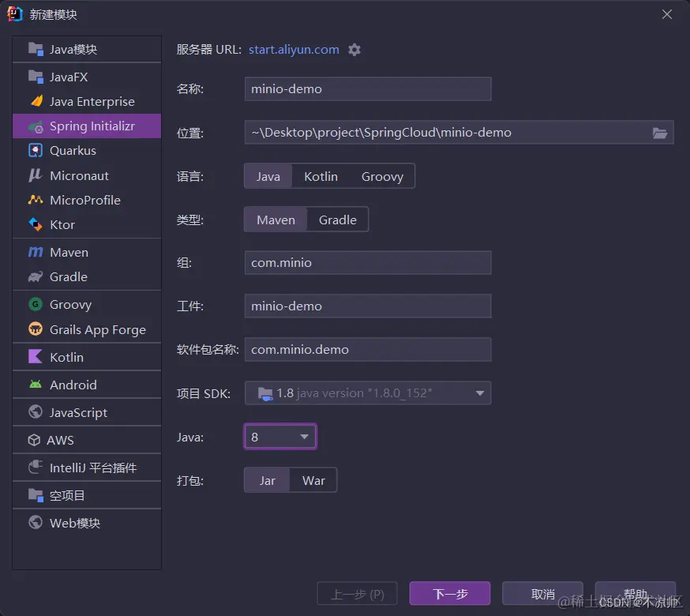This screenshot has height=616, width=690.
Task: Select the 空项目 entry text
Action: [x=67, y=495]
